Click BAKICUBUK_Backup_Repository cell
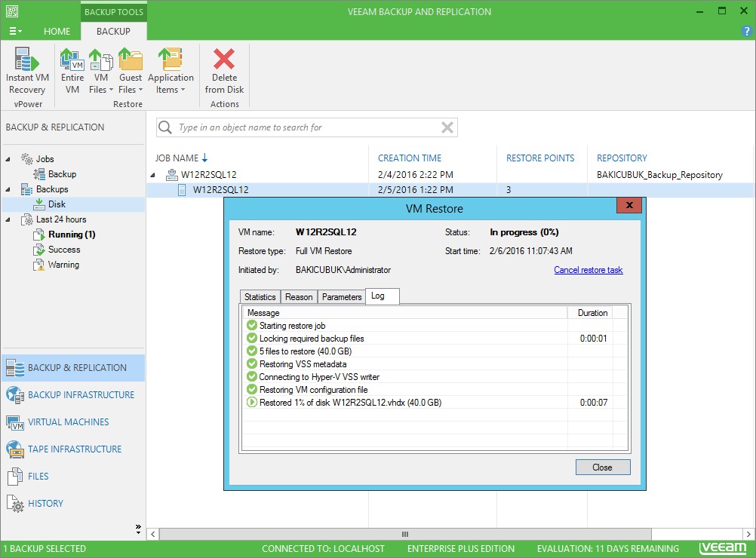Screen dimensions: 756x558 (x=659, y=174)
